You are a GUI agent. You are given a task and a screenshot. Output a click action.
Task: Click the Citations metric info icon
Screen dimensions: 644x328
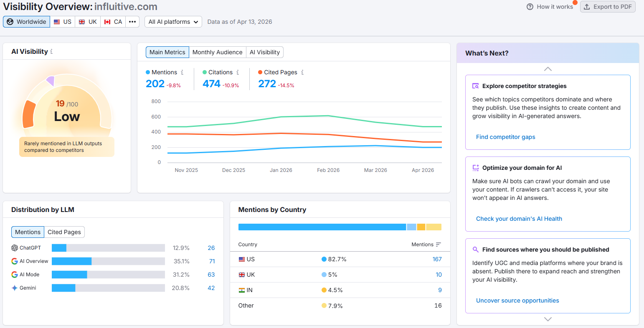click(238, 72)
